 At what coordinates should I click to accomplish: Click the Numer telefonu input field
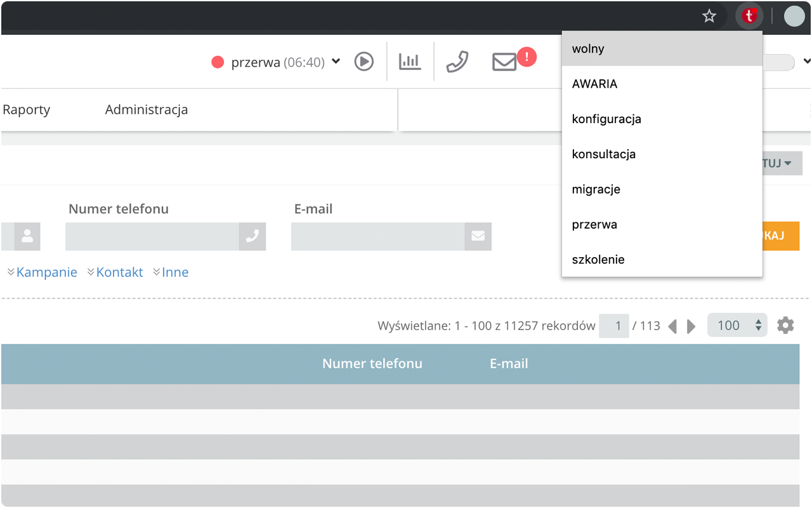152,236
